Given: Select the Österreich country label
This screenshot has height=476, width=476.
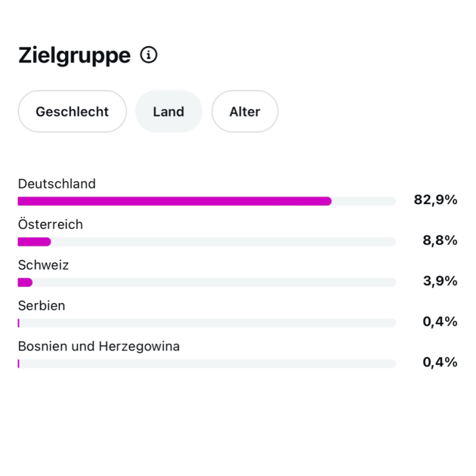Looking at the screenshot, I should (50, 224).
